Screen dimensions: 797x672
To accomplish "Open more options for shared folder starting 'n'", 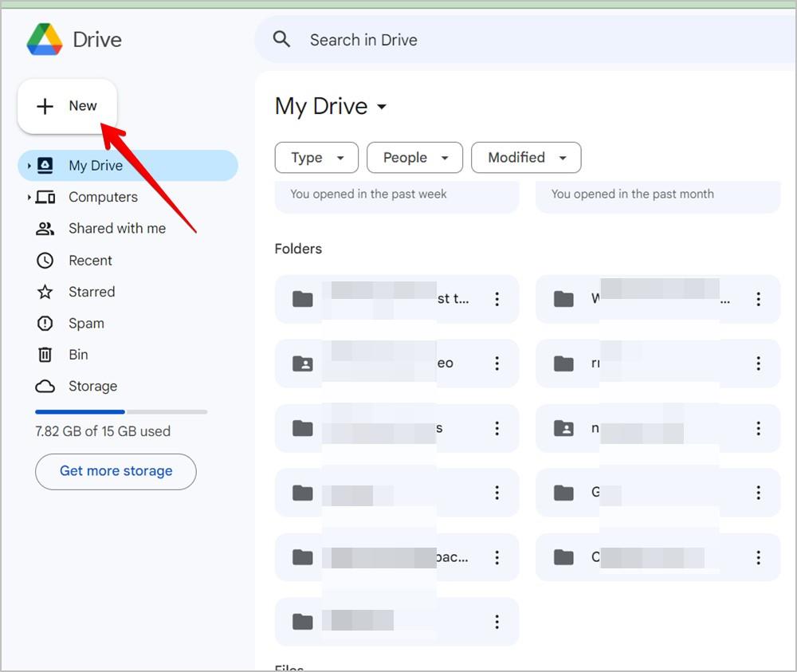I will coord(759,429).
